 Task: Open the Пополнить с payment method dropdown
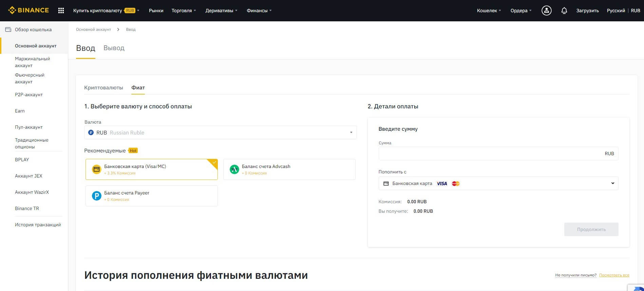click(x=498, y=183)
